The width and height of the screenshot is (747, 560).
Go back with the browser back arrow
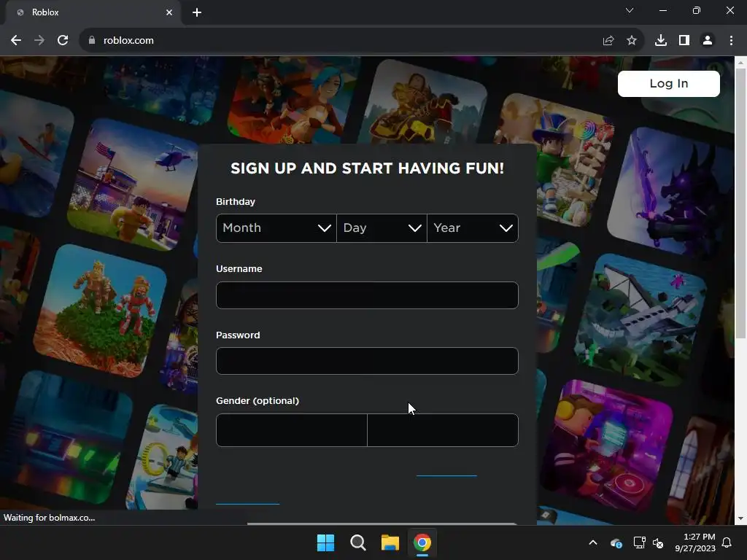pos(16,41)
